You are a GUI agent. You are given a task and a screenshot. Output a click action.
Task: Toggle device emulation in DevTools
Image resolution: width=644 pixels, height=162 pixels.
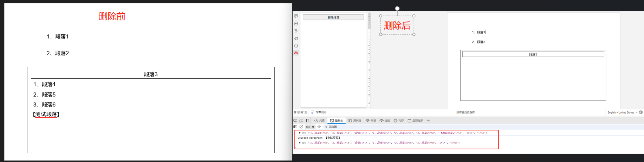click(301, 121)
